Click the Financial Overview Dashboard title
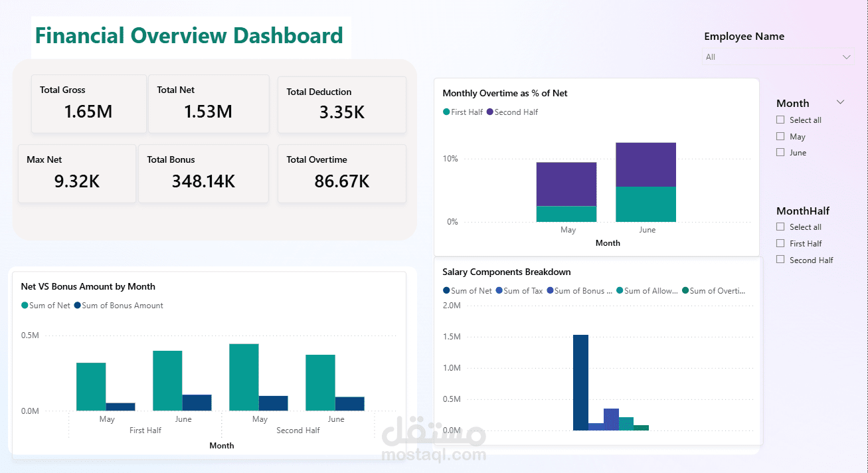This screenshot has width=868, height=473. [189, 36]
